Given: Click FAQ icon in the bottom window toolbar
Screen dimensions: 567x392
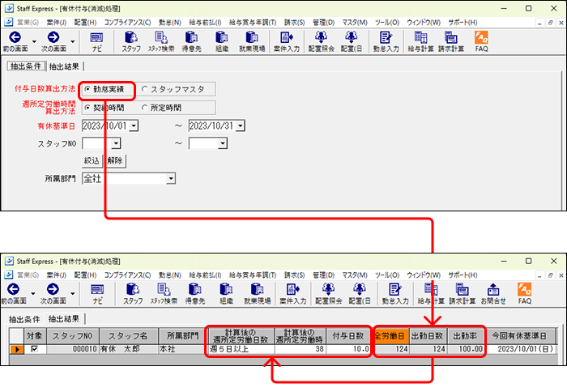Looking at the screenshot, I should [525, 294].
